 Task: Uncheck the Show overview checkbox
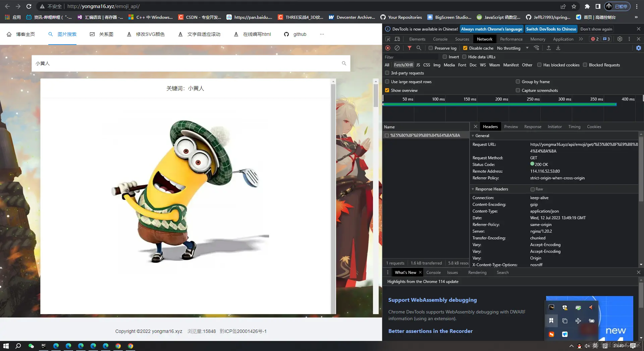(387, 91)
